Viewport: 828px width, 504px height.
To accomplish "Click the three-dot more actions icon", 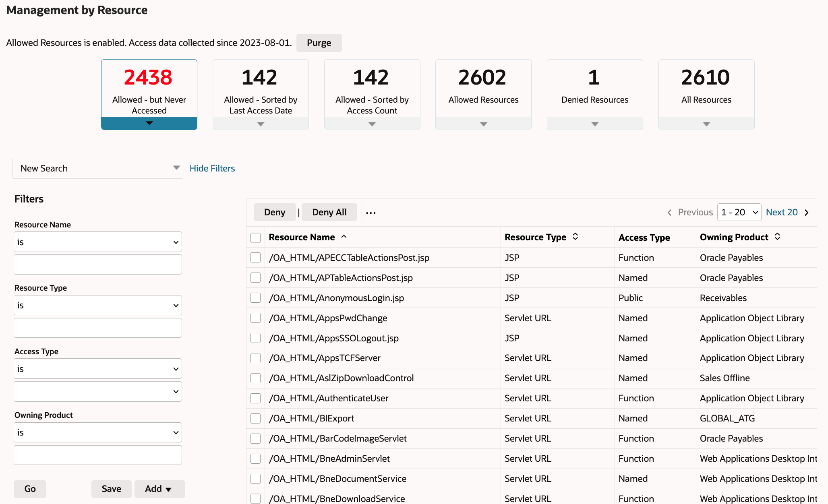I will coord(371,213).
